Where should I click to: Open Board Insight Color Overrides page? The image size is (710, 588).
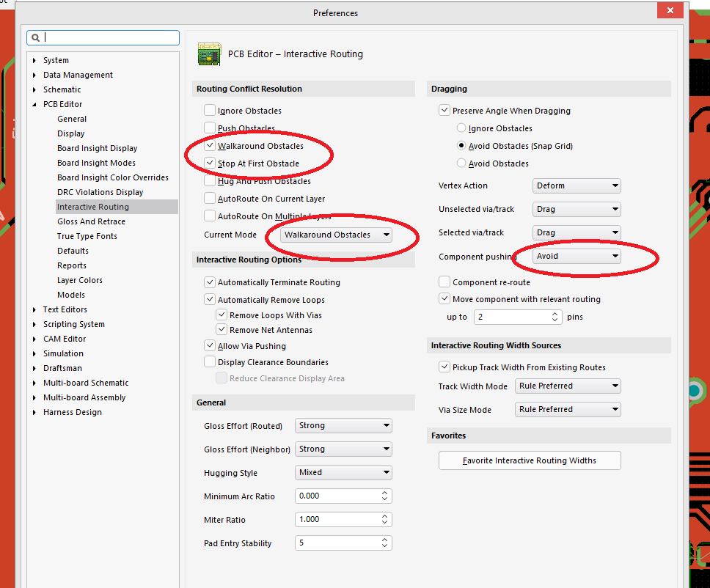(x=113, y=177)
